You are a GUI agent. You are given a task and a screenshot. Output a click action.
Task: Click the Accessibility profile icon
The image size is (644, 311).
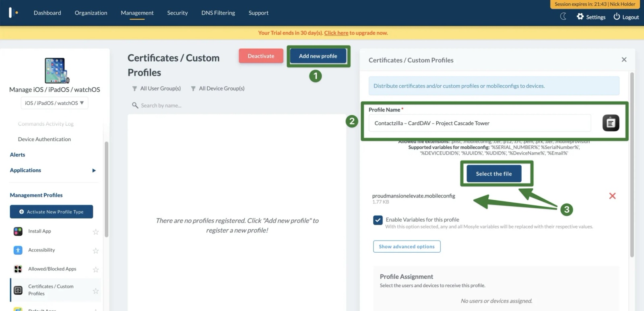[x=18, y=250]
